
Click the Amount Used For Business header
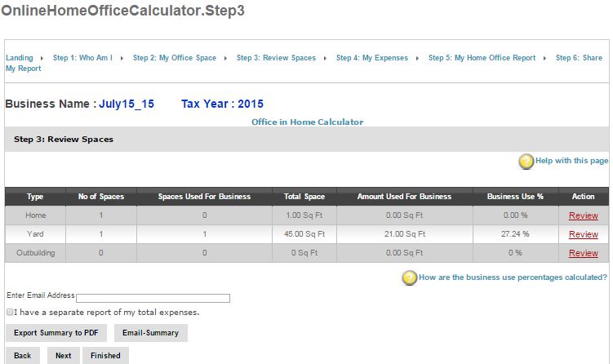(404, 197)
